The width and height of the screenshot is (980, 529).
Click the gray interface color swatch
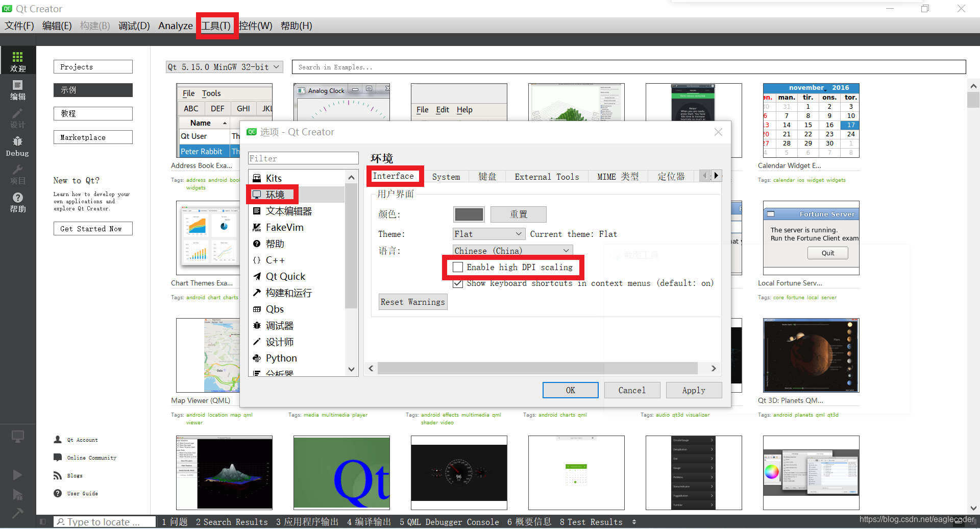coord(469,214)
